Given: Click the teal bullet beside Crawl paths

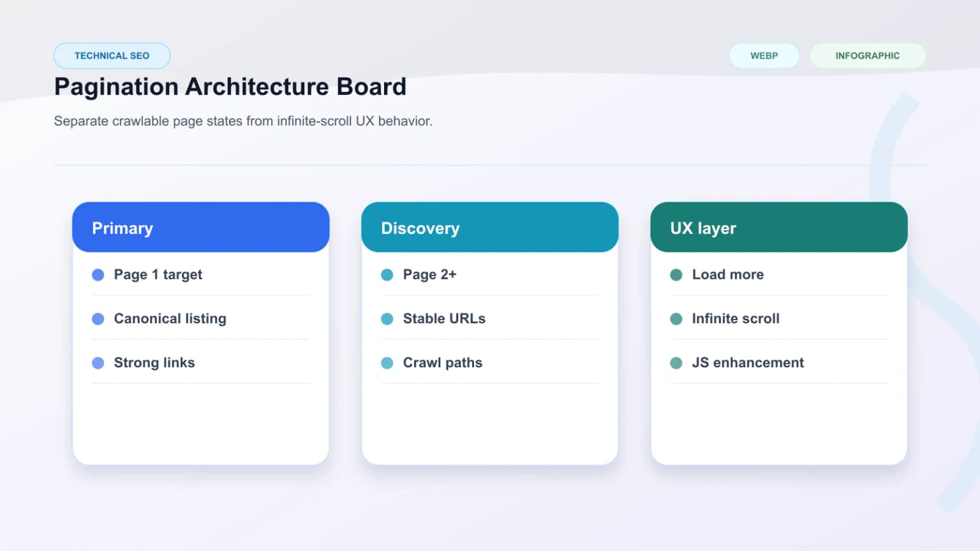Looking at the screenshot, I should [x=387, y=363].
